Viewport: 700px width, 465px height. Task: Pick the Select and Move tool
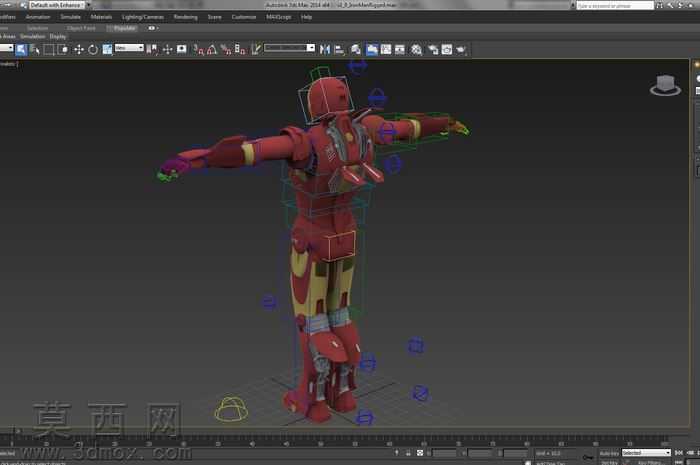79,50
